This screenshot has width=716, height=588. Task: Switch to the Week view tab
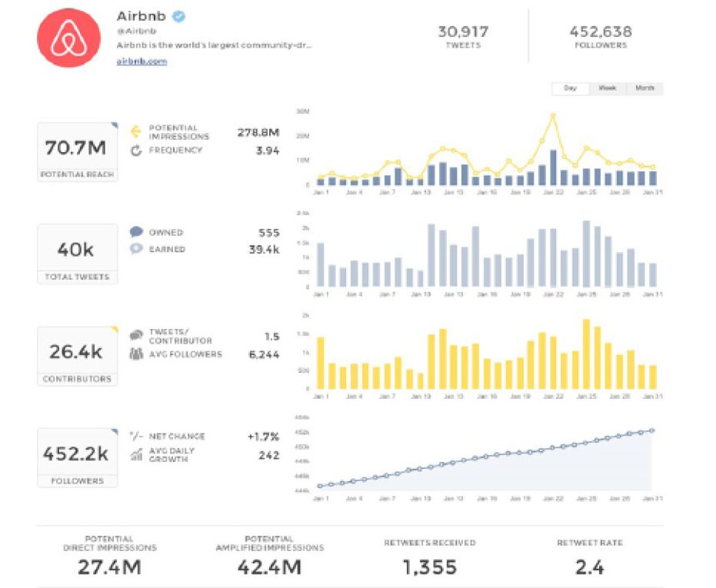pos(607,88)
